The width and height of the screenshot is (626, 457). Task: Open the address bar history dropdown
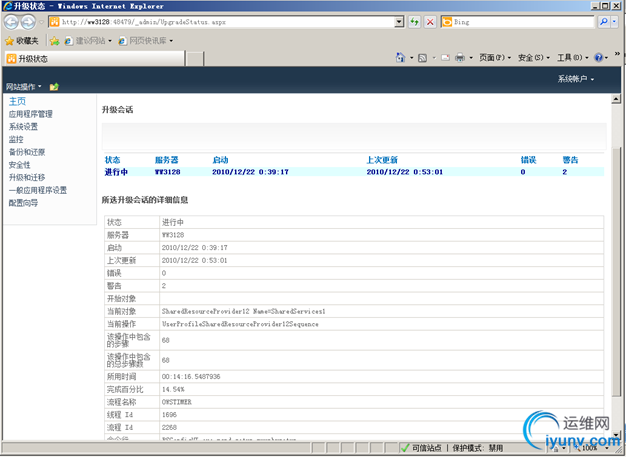point(399,22)
